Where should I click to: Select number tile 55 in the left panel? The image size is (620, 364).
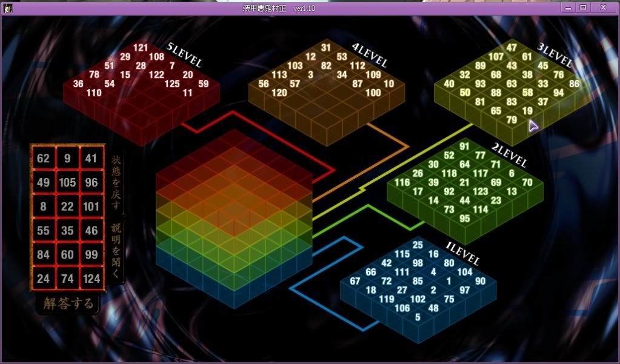click(43, 231)
